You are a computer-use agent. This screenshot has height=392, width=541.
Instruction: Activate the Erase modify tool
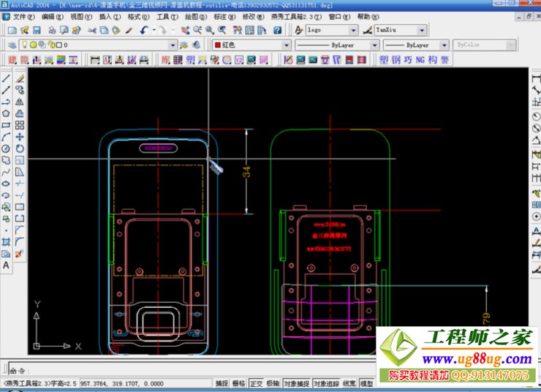20,78
